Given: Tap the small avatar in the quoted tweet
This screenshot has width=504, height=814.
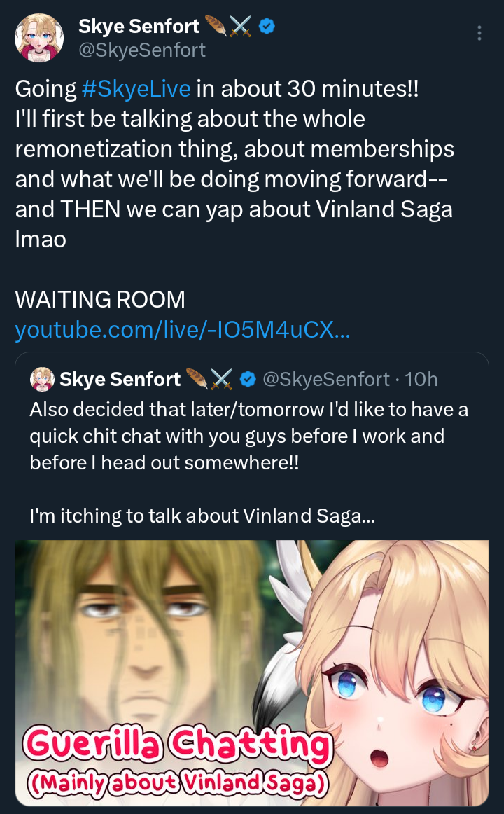Looking at the screenshot, I should tap(42, 379).
